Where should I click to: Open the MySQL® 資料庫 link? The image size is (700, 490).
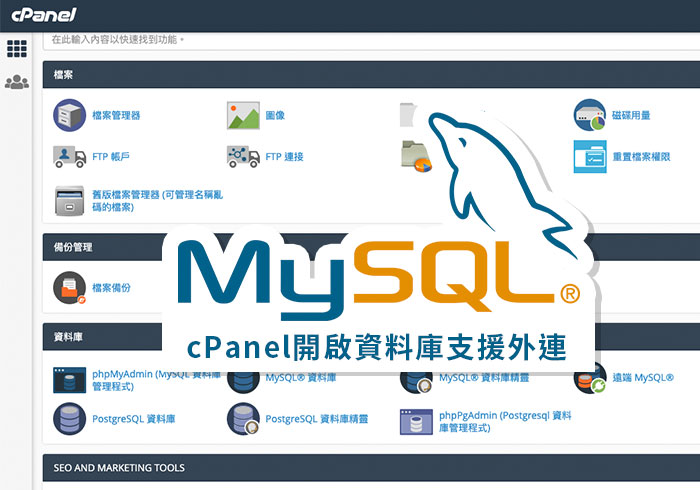pyautogui.click(x=301, y=378)
